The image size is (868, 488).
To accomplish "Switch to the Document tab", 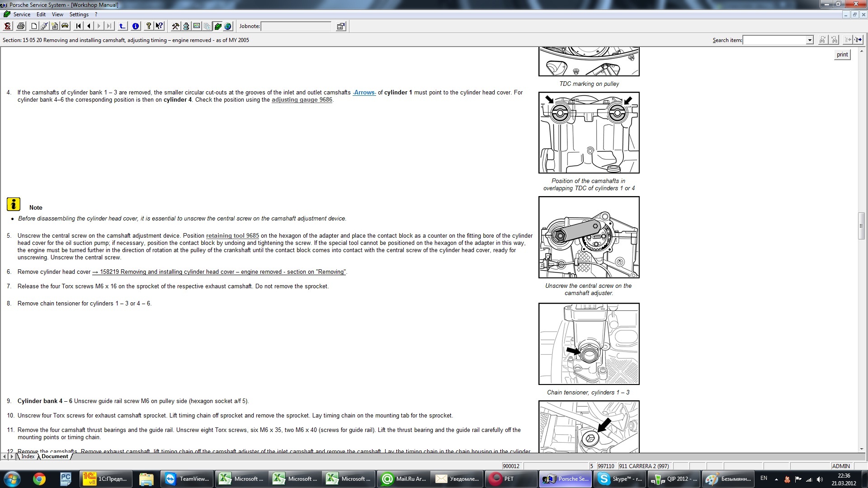I will [55, 456].
